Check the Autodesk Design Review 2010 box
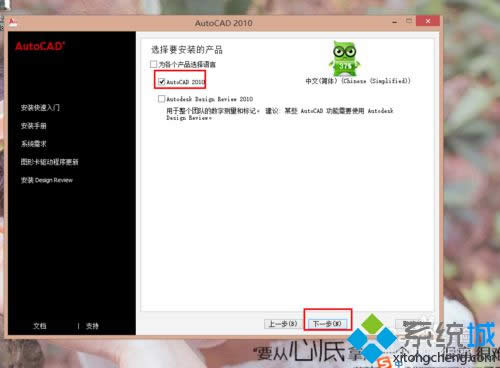Image resolution: width=500 pixels, height=368 pixels. 161,99
